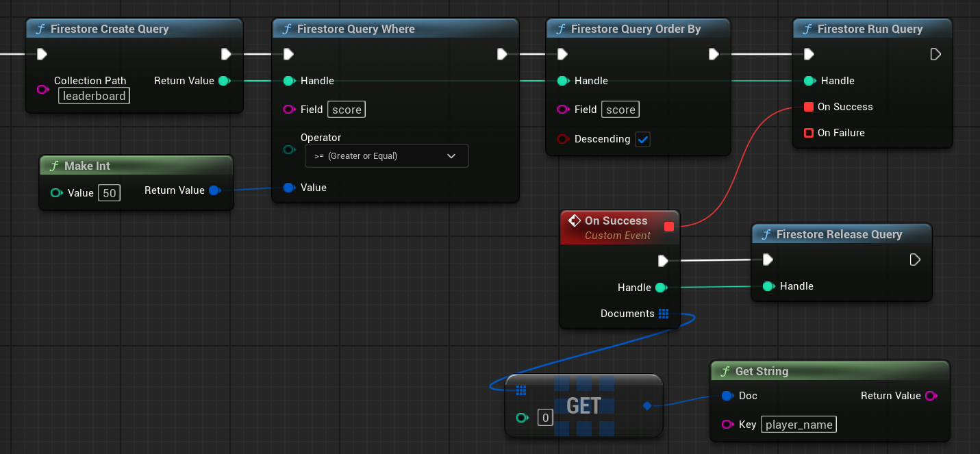
Task: Click the On Failure delegate pin
Action: [x=809, y=133]
